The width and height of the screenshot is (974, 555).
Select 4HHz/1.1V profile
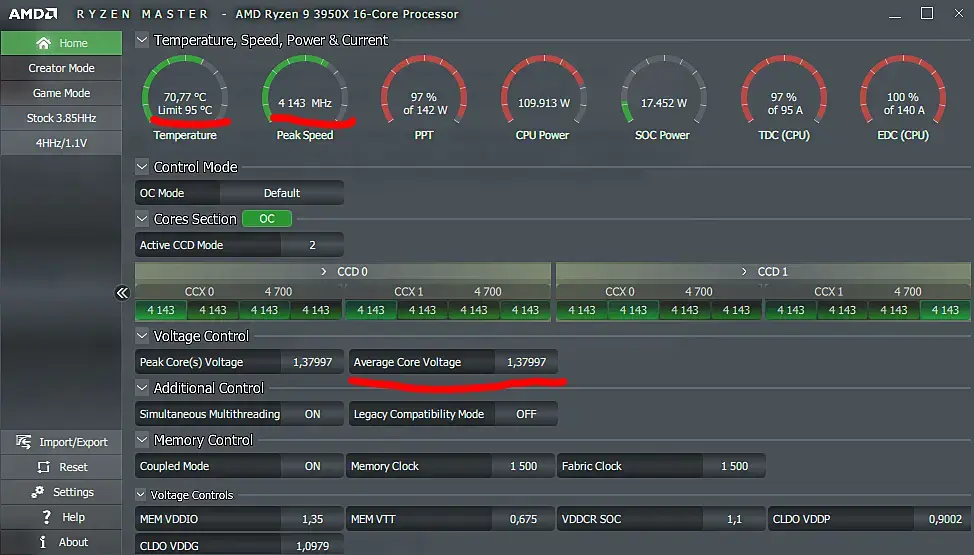(61, 143)
